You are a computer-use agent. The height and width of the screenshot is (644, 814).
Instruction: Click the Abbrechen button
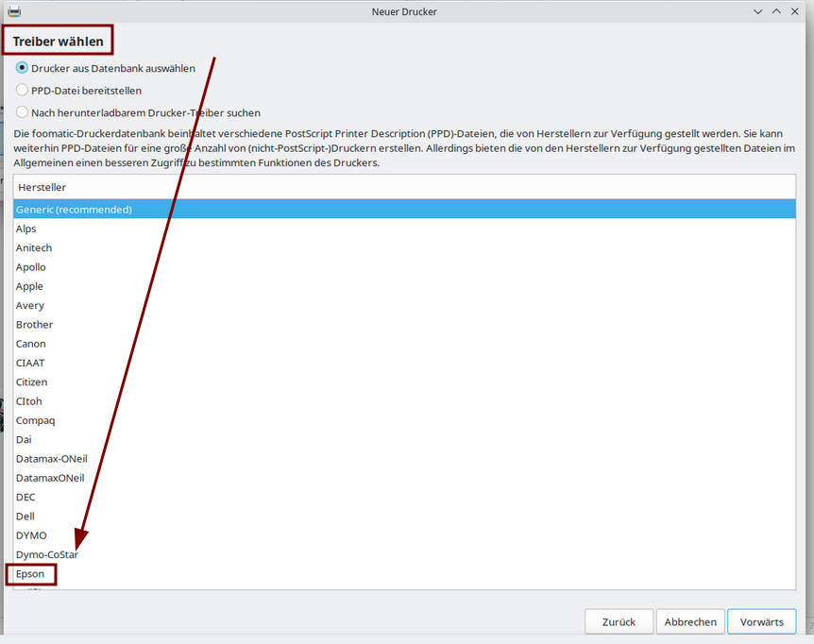690,621
